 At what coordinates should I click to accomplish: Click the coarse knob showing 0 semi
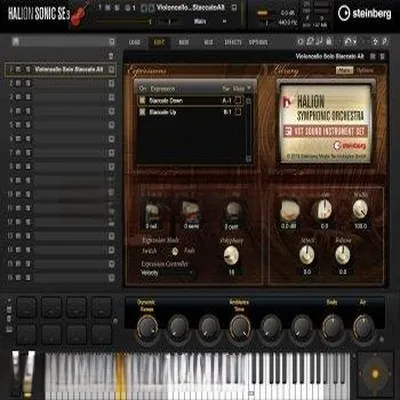[x=191, y=212]
